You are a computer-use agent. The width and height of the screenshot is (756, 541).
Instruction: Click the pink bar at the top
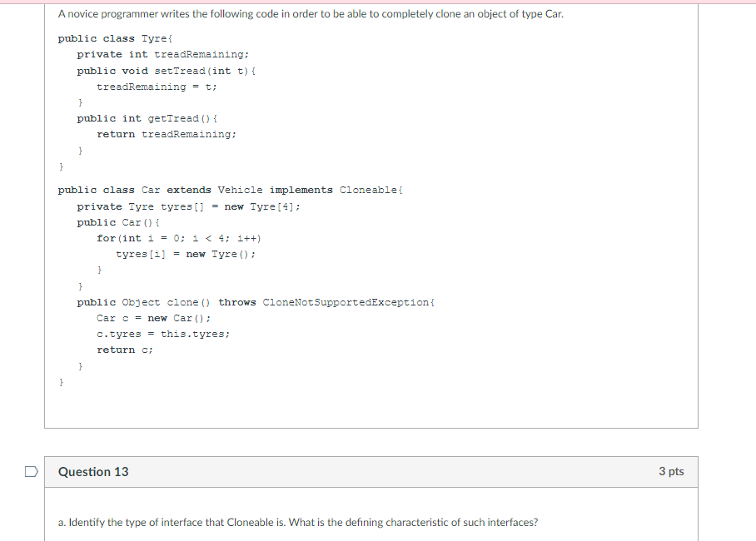pyautogui.click(x=378, y=2)
